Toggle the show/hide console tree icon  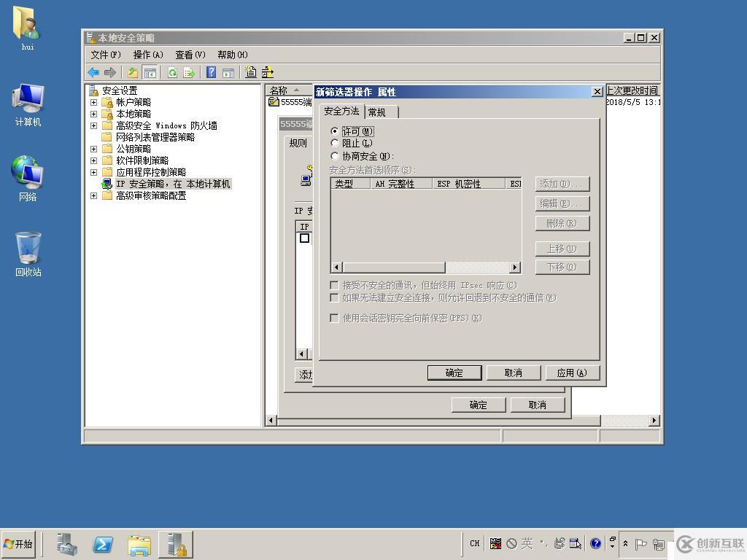coord(150,72)
